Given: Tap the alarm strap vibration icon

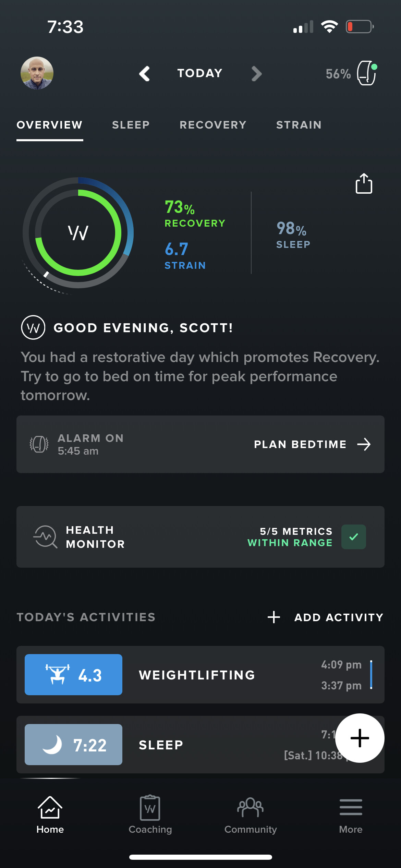Looking at the screenshot, I should 39,444.
